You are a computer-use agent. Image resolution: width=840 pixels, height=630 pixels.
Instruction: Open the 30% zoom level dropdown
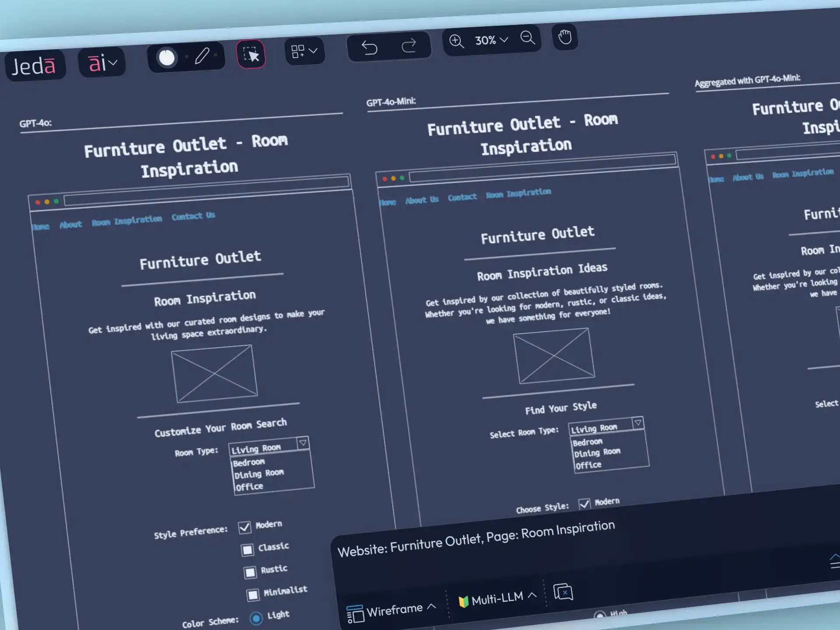click(x=492, y=40)
